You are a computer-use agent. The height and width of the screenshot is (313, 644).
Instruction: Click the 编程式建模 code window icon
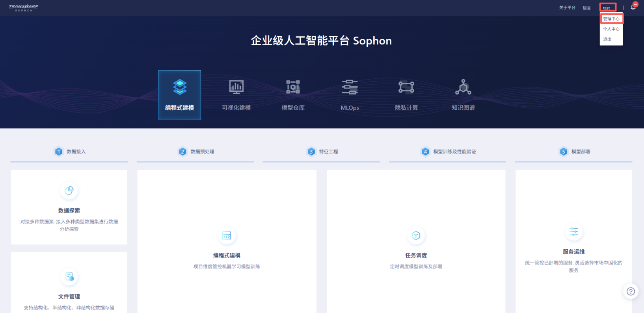[x=227, y=235]
